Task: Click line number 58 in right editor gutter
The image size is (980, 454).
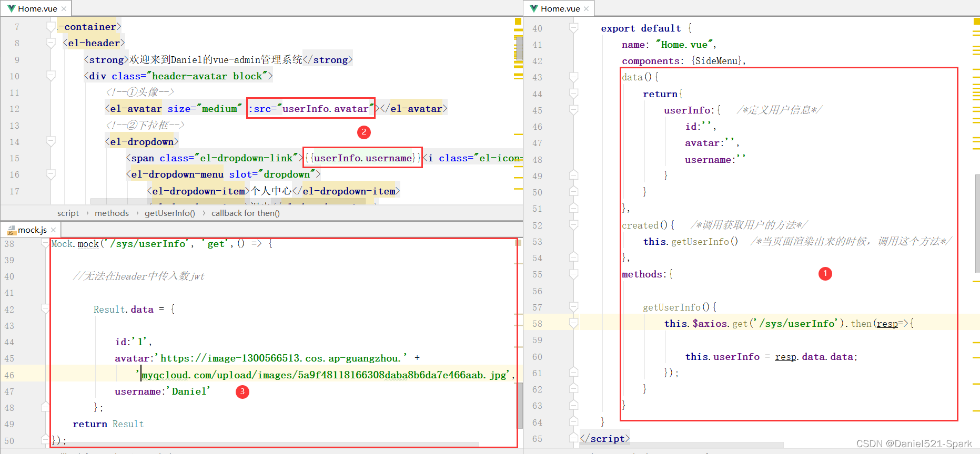Action: (537, 324)
